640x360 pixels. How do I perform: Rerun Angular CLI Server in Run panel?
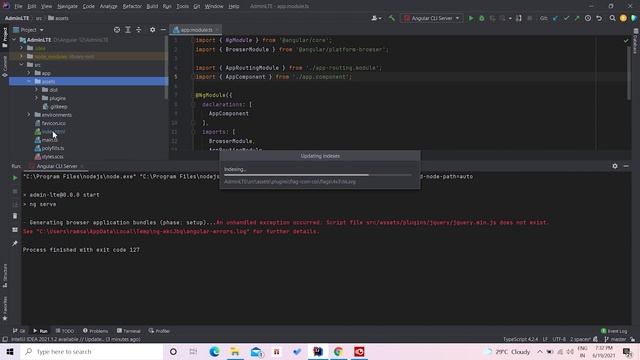[x=15, y=178]
